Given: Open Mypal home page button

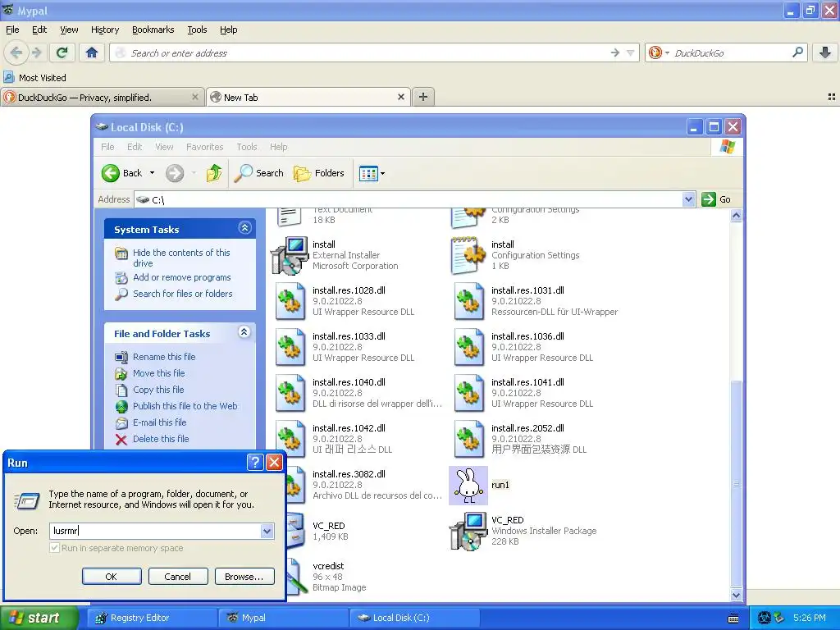Looking at the screenshot, I should pyautogui.click(x=92, y=52).
